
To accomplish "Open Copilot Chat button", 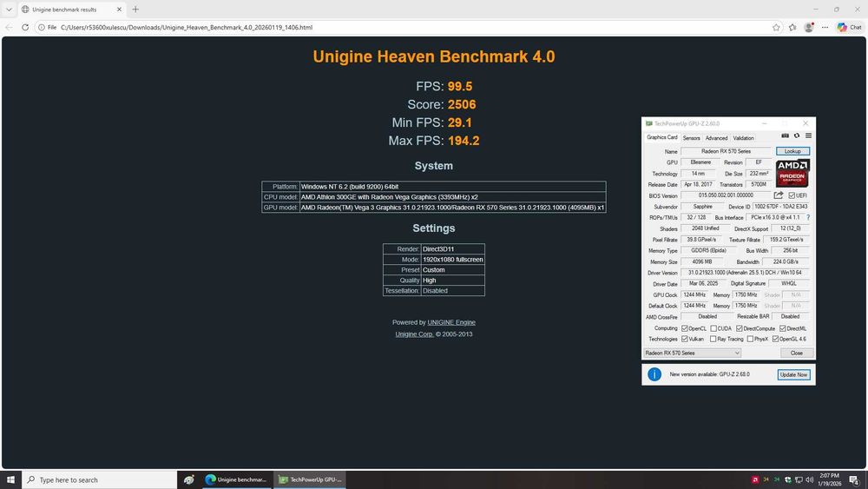I will 849,27.
